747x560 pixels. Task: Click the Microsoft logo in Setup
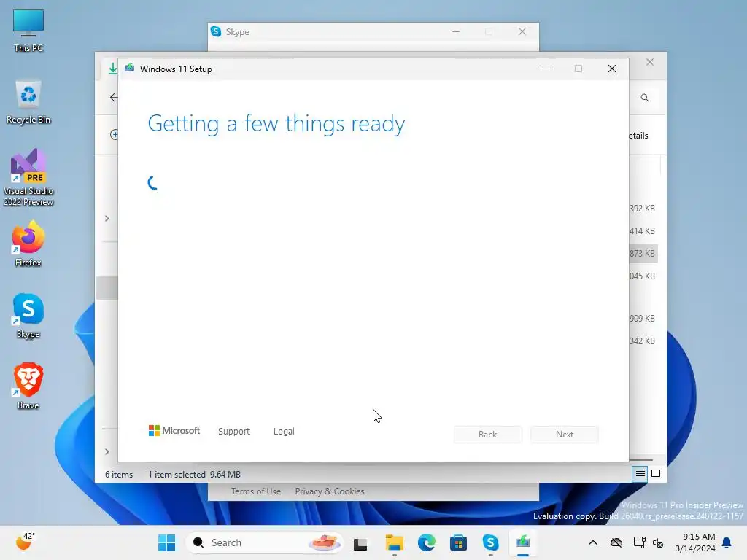(x=174, y=430)
